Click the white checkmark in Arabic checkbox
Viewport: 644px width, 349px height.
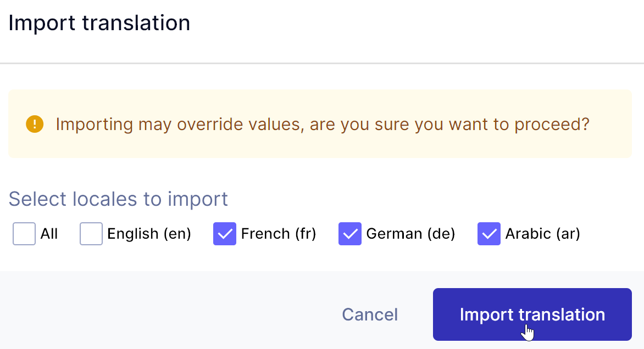(489, 234)
